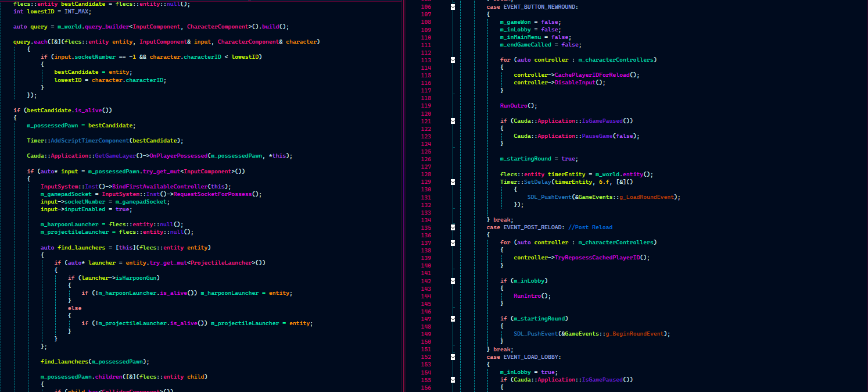Fold the EVENT_LOAD_LOBBY case block
The image size is (868, 392).
point(453,357)
